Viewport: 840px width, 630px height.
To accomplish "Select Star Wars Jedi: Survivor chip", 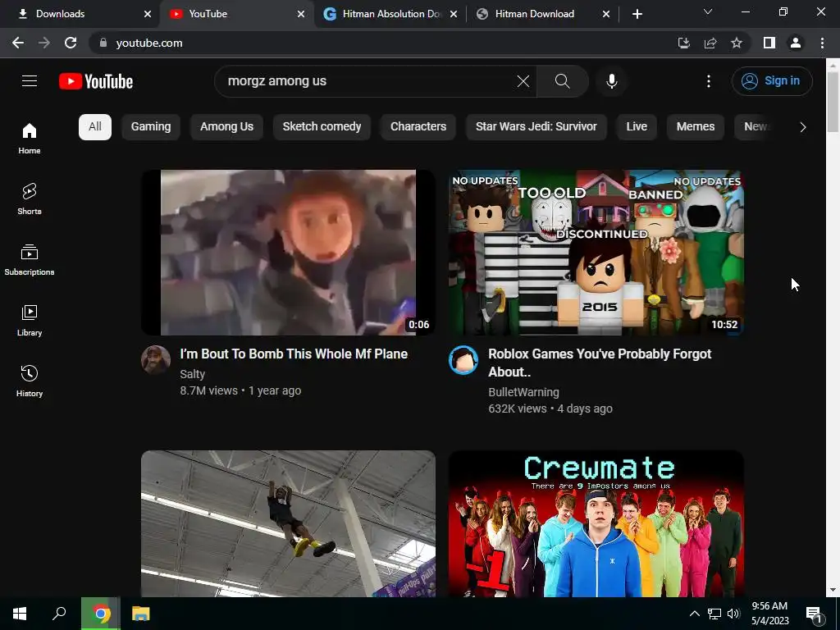I will (536, 127).
